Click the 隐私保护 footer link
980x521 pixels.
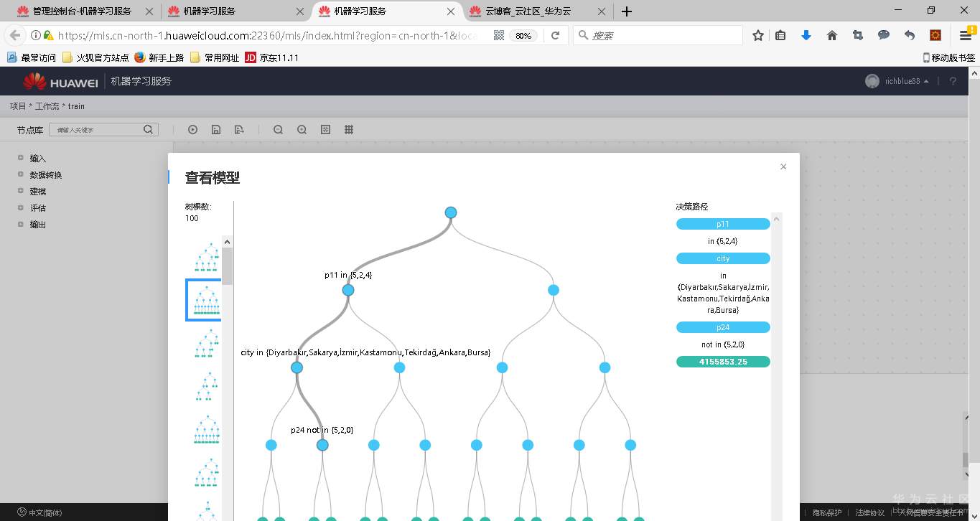tap(827, 512)
